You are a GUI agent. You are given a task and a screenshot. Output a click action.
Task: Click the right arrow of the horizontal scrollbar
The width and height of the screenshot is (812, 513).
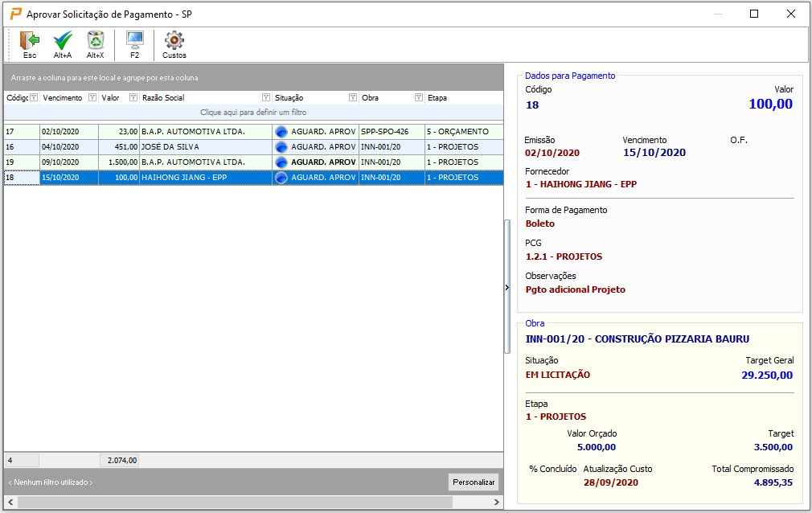tap(497, 502)
